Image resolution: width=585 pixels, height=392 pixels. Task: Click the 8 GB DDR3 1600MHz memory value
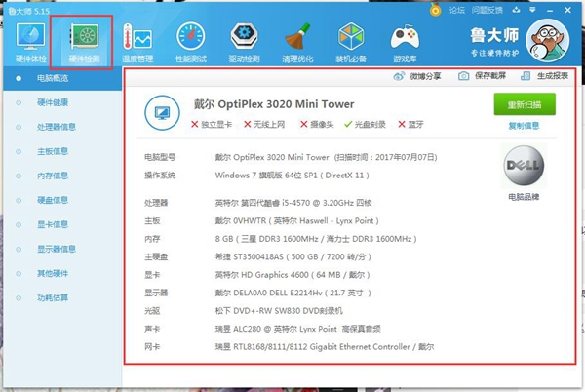click(x=316, y=239)
